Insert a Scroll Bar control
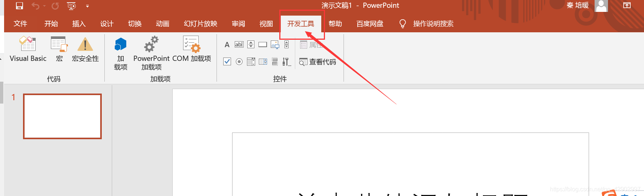644x196 pixels. click(x=286, y=45)
